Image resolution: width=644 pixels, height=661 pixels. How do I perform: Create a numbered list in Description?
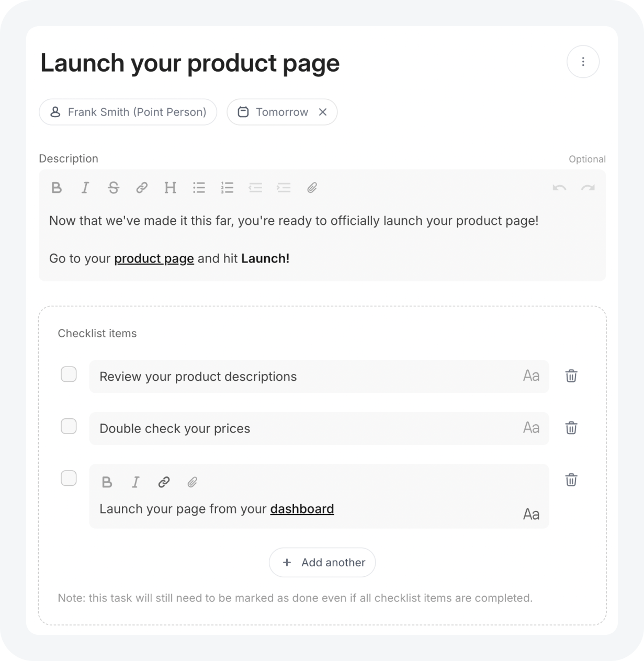point(227,188)
